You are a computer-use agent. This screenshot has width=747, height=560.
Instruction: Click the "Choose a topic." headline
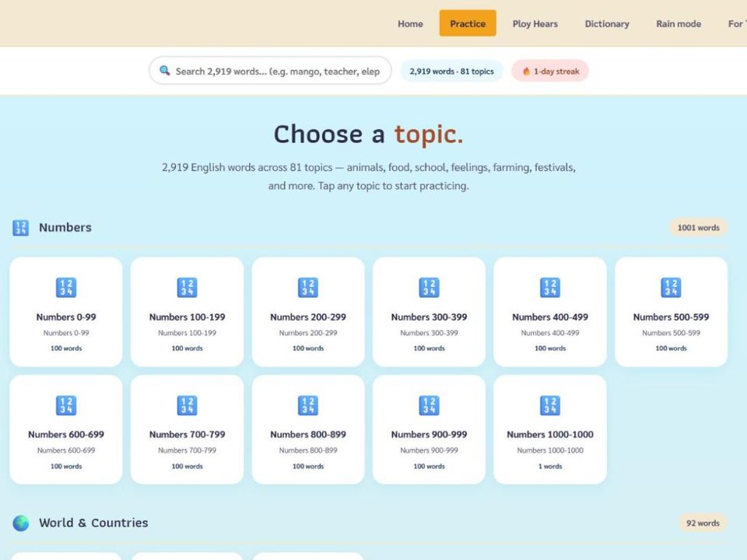pos(368,135)
